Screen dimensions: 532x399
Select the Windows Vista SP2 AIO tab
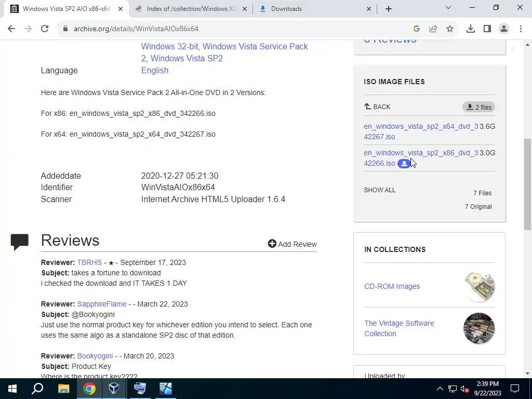click(66, 9)
